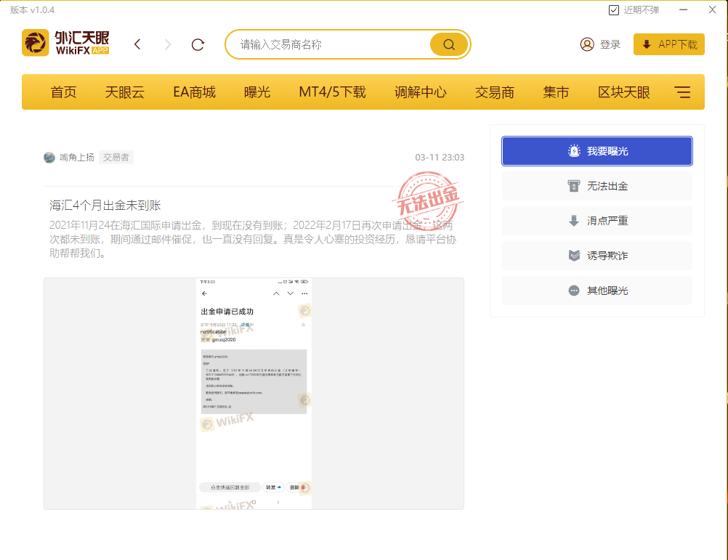Screen dimensions: 728x560
Task: Switch to the 曝光 tab
Action: pos(257,92)
